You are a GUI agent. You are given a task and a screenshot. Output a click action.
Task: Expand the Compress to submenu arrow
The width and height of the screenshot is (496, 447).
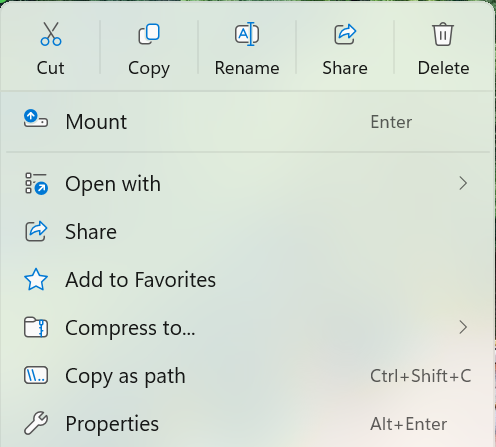pyautogui.click(x=463, y=327)
